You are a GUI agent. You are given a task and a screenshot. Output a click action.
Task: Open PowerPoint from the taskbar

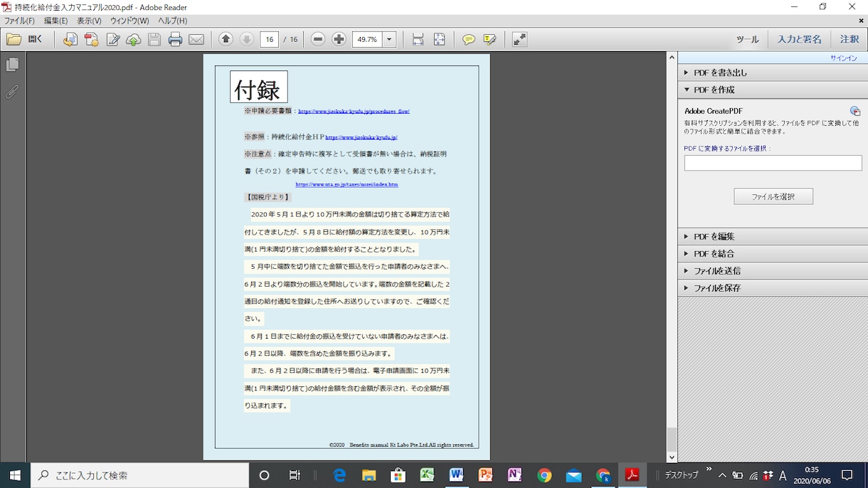pyautogui.click(x=486, y=475)
